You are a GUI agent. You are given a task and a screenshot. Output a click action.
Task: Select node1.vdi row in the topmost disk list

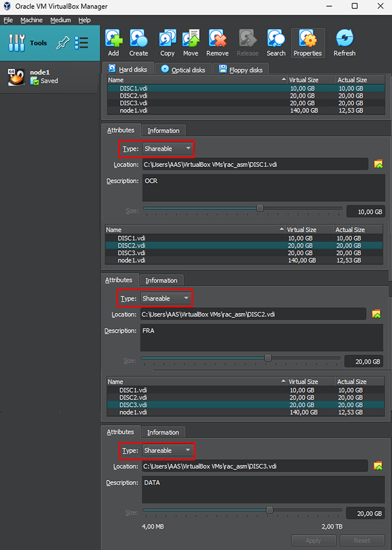tap(246, 111)
